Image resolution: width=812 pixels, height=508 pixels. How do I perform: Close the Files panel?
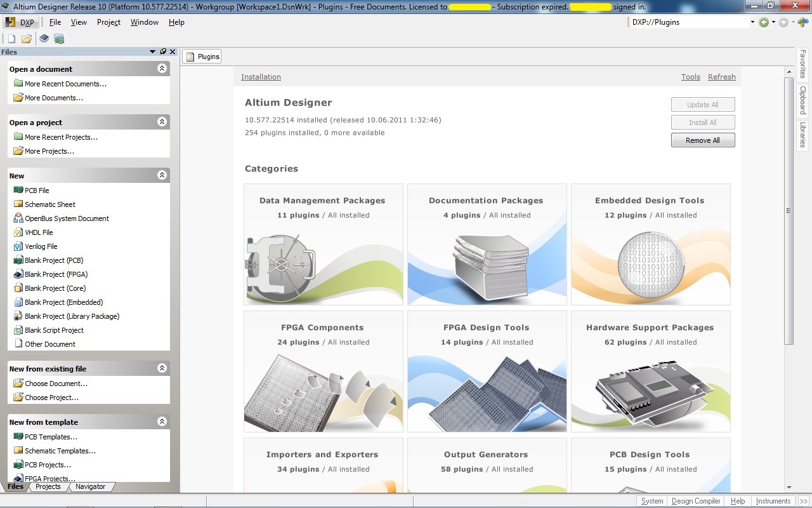click(x=173, y=52)
